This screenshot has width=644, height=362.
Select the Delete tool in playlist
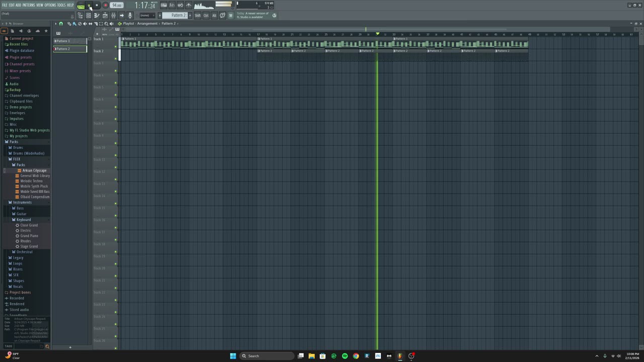click(79, 24)
